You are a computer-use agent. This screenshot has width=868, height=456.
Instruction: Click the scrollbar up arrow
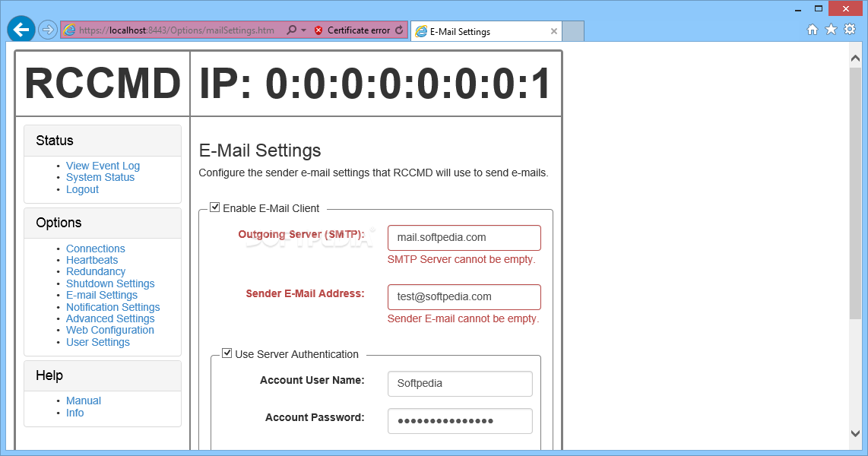point(855,58)
